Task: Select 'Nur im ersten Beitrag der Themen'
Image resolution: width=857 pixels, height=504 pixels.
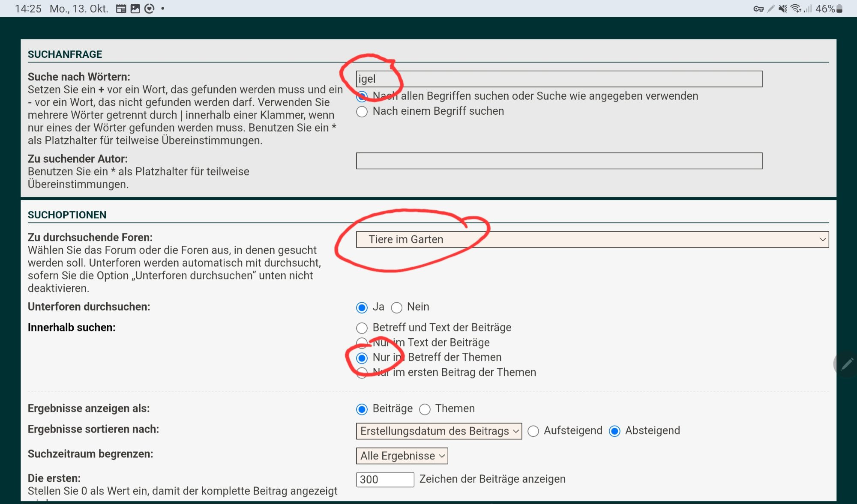Action: point(362,373)
